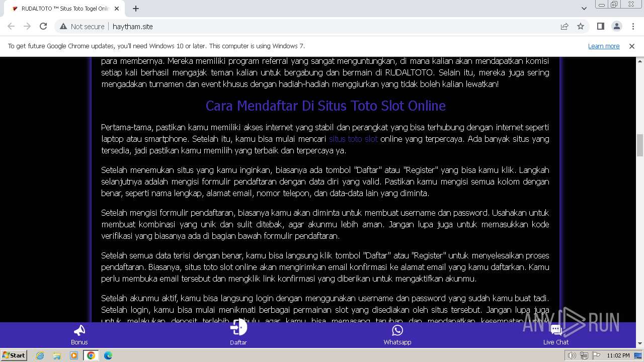Go forward to next page
The image size is (644, 362).
click(27, 26)
